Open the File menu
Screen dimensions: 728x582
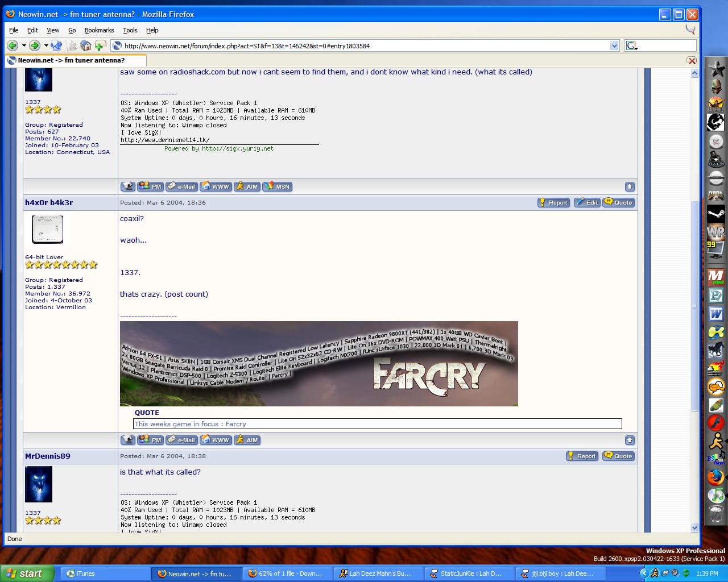(x=14, y=30)
